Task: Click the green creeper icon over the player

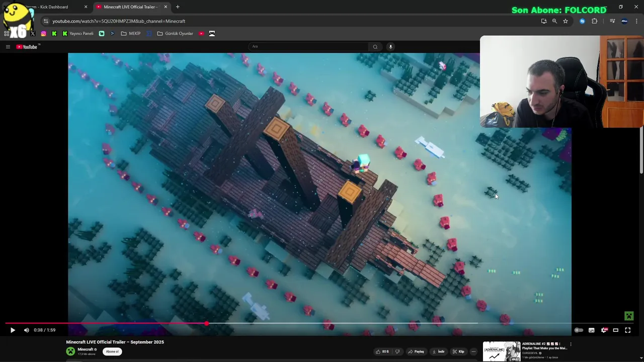Action: tap(629, 316)
